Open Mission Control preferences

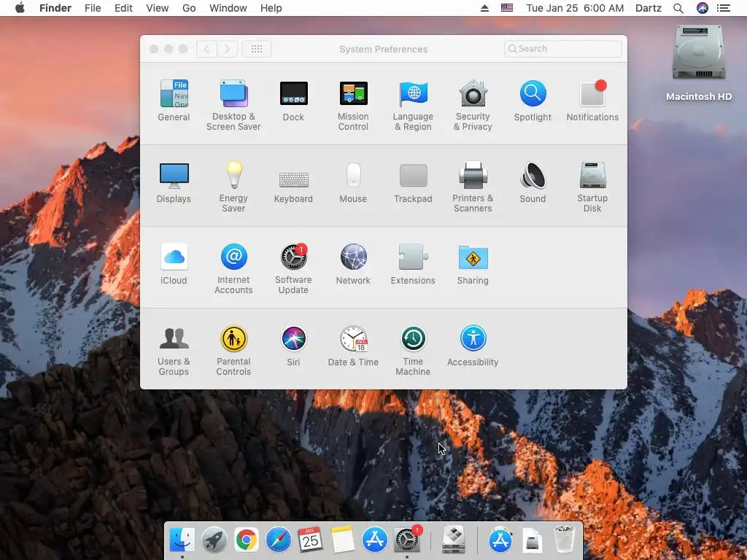point(353,105)
